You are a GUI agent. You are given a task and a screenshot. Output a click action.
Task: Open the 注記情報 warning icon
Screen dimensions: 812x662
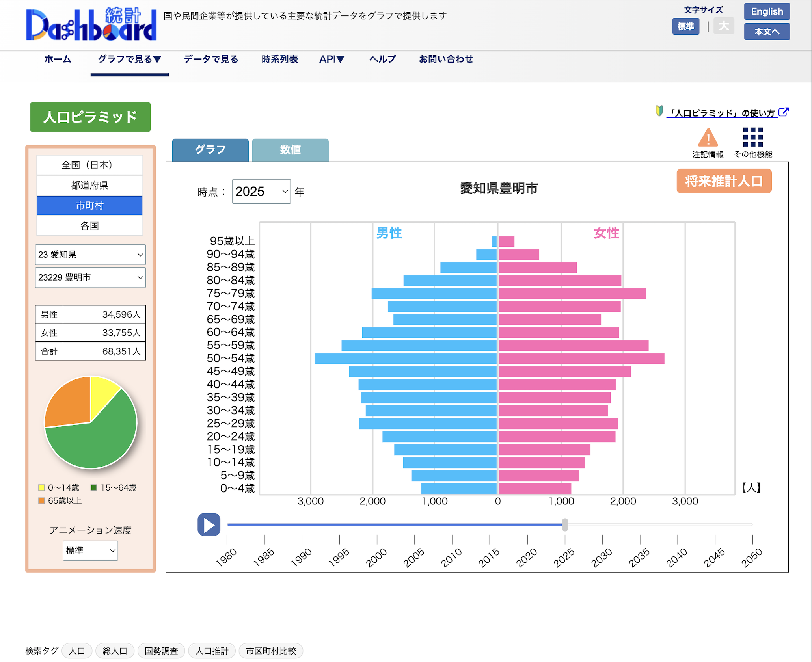[x=708, y=138]
